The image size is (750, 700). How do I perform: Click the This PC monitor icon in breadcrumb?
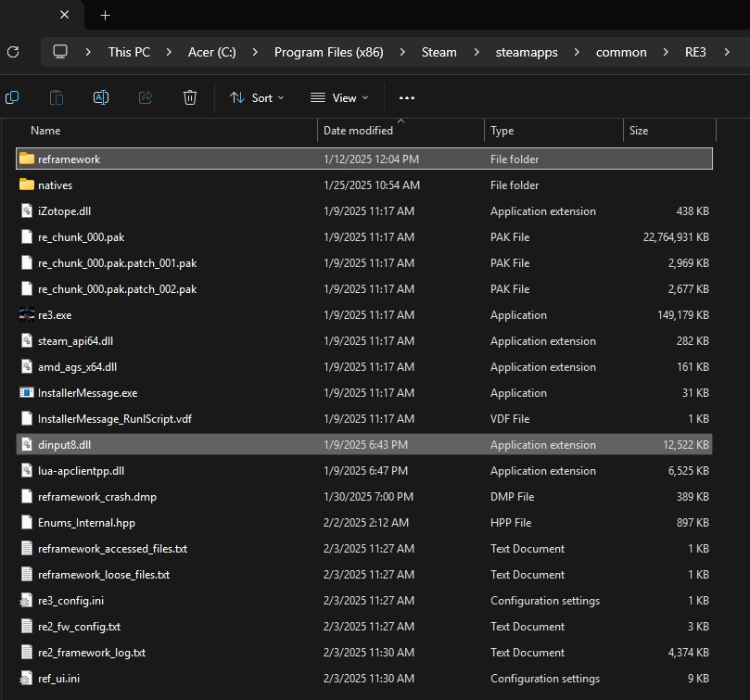coord(59,52)
